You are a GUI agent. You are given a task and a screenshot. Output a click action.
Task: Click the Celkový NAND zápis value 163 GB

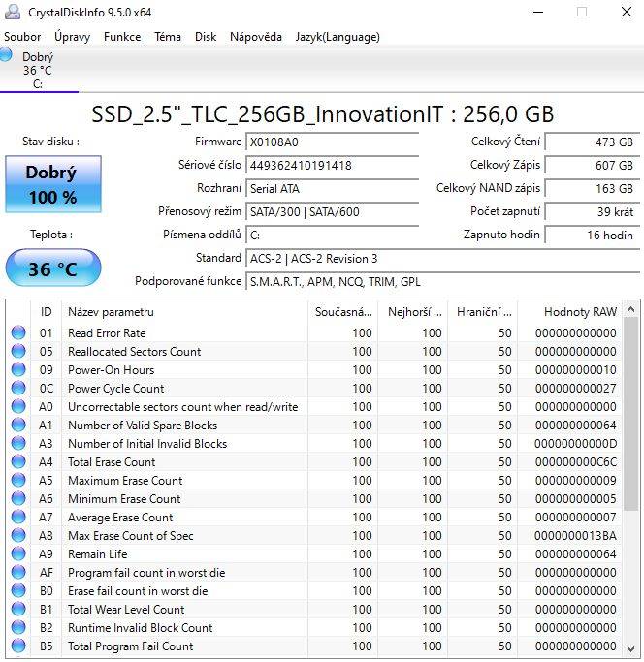pyautogui.click(x=592, y=188)
